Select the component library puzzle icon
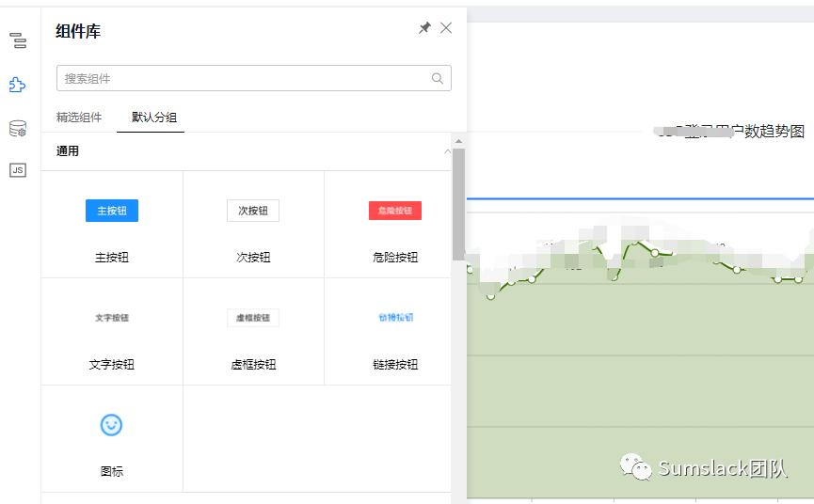This screenshot has width=814, height=504. coord(17,85)
